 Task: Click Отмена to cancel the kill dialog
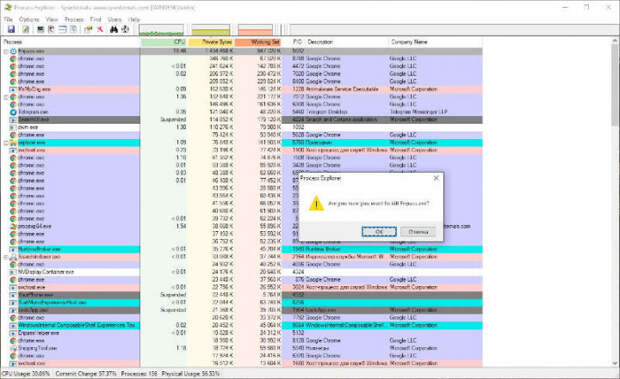coord(418,232)
